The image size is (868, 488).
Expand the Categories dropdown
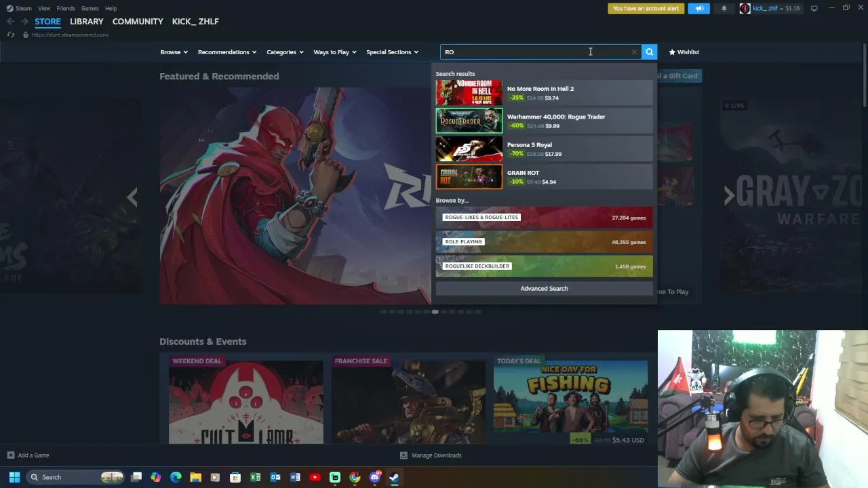[x=285, y=52]
